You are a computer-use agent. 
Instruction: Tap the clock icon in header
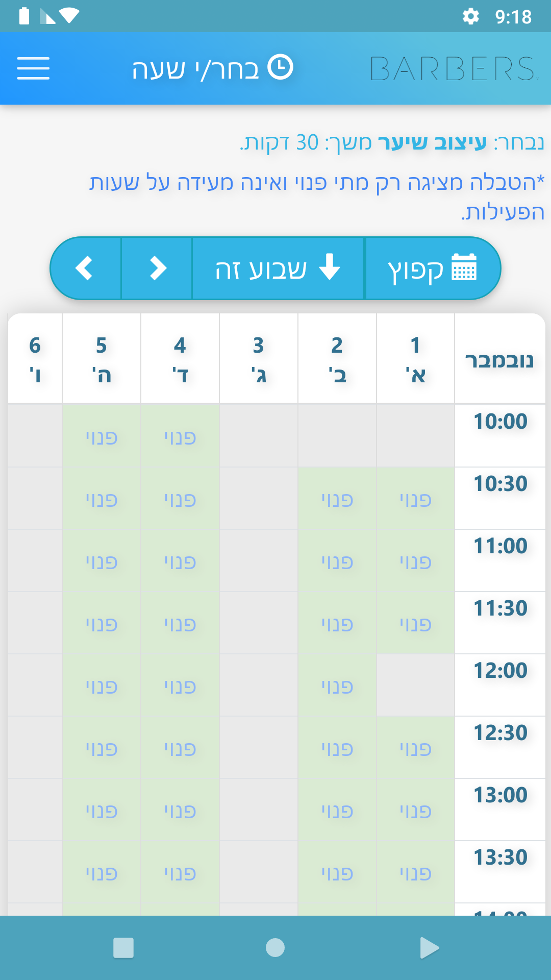(x=281, y=67)
